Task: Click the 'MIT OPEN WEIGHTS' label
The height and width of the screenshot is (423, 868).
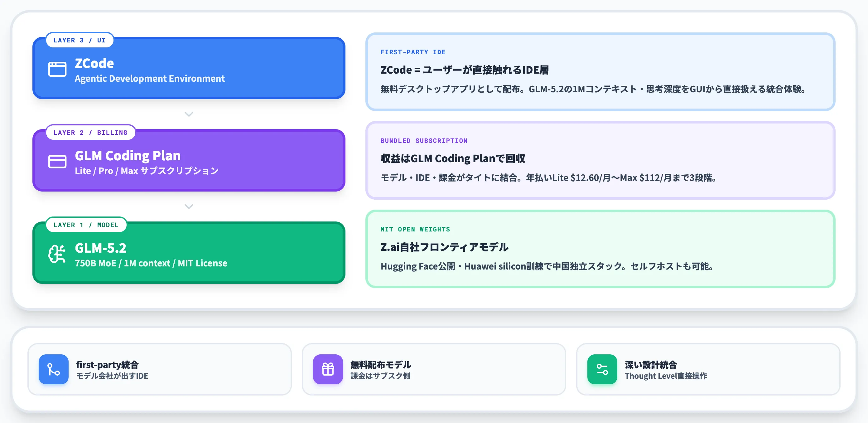Action: pos(415,230)
